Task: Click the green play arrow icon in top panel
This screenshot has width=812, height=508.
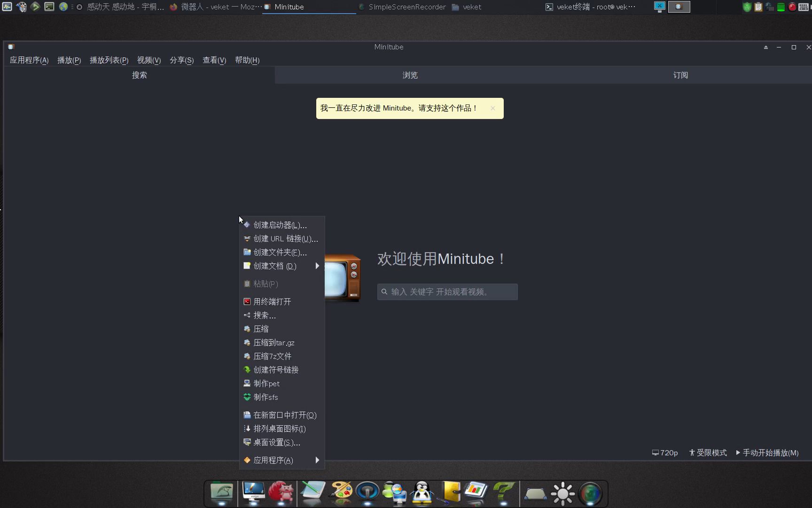Action: (35, 7)
